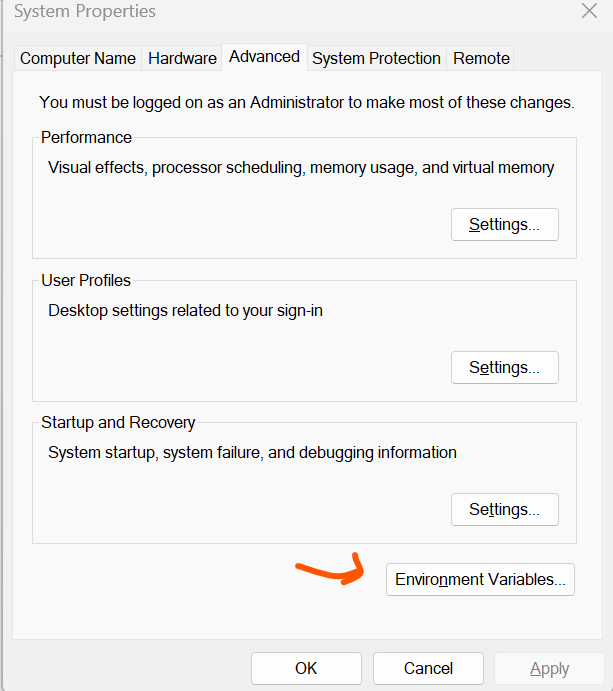Open the Remote tab
The image size is (613, 691).
pyautogui.click(x=481, y=58)
